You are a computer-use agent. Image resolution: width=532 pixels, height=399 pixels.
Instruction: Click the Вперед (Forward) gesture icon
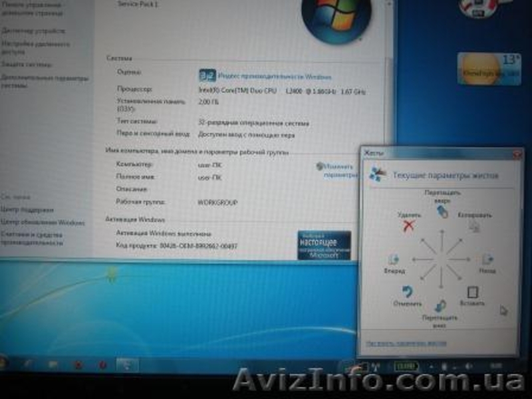tap(393, 259)
